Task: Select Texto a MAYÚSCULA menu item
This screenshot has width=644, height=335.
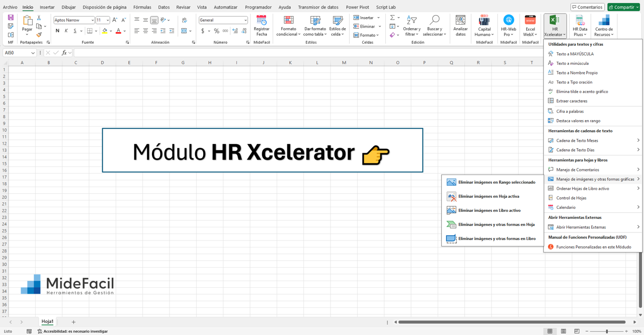Action: click(x=593, y=54)
